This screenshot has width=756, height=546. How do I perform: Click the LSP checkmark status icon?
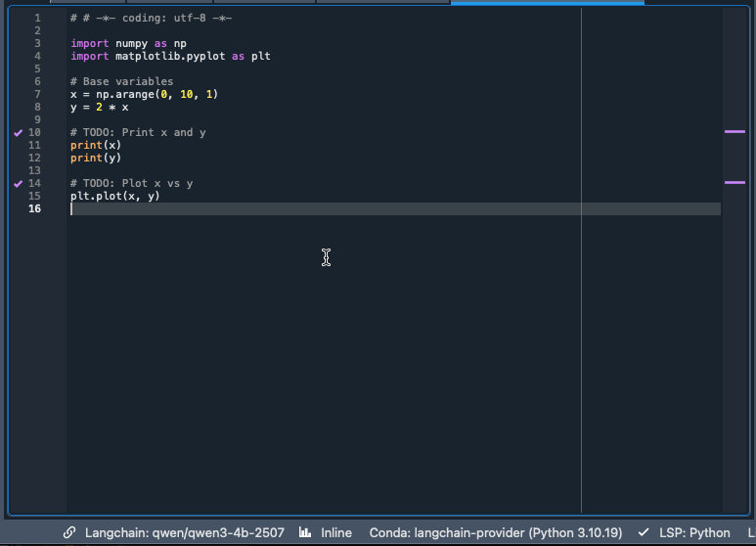point(644,532)
